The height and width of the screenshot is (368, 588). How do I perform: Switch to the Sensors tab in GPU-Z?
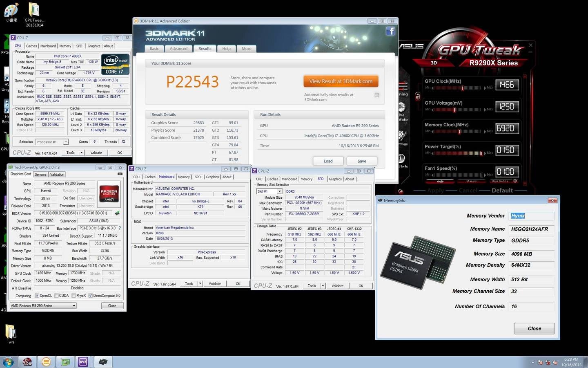pos(40,174)
